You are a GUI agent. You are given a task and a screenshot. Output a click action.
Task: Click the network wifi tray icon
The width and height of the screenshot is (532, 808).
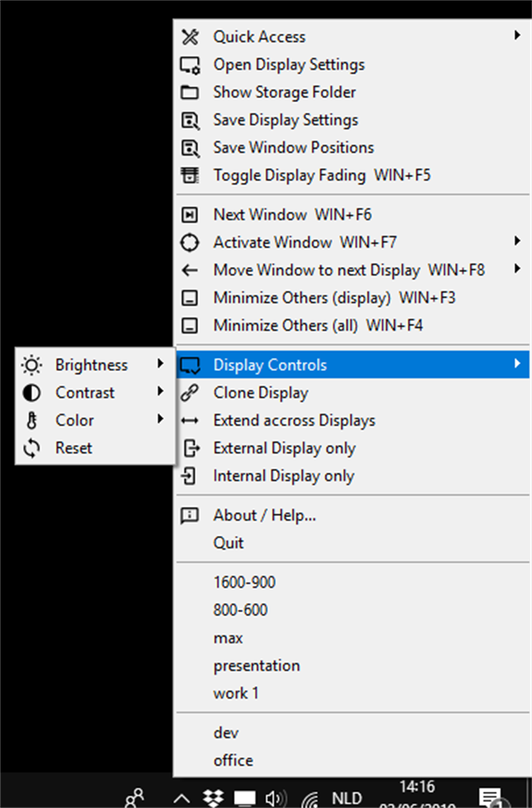(x=310, y=799)
